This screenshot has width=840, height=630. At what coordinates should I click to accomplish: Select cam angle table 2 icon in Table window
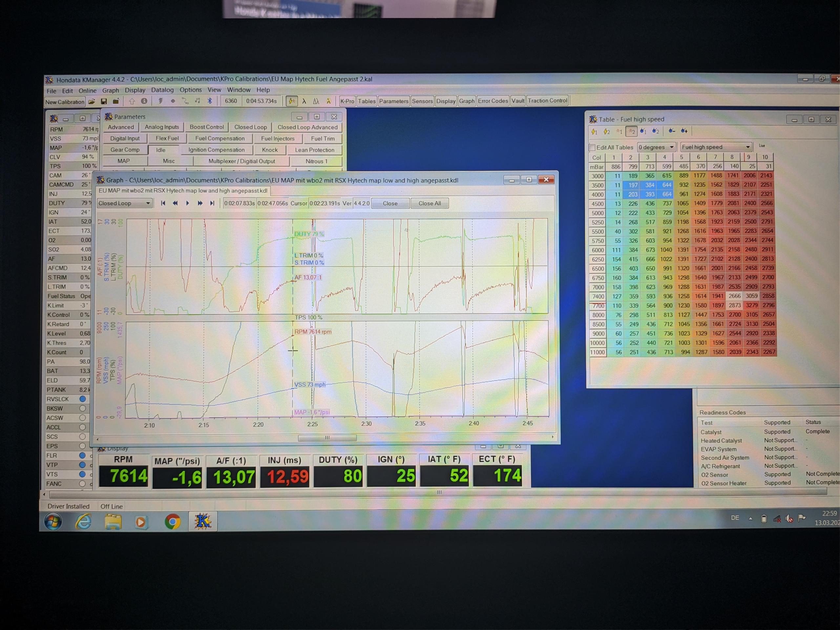[x=632, y=131]
